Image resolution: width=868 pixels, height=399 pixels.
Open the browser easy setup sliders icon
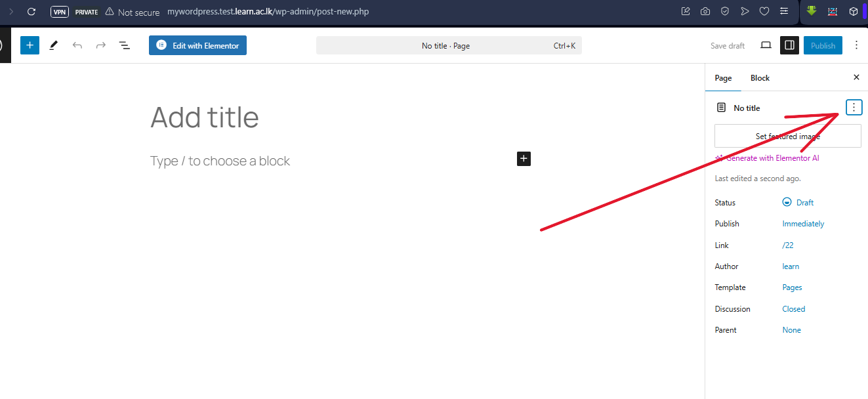(784, 11)
